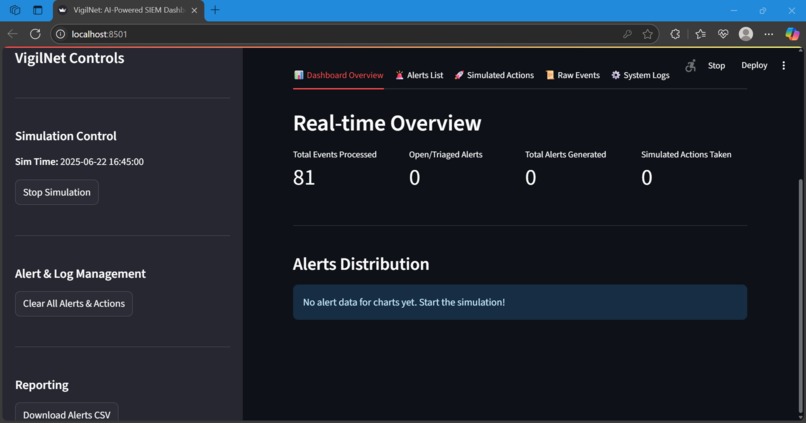Go back to the previous page

click(13, 34)
